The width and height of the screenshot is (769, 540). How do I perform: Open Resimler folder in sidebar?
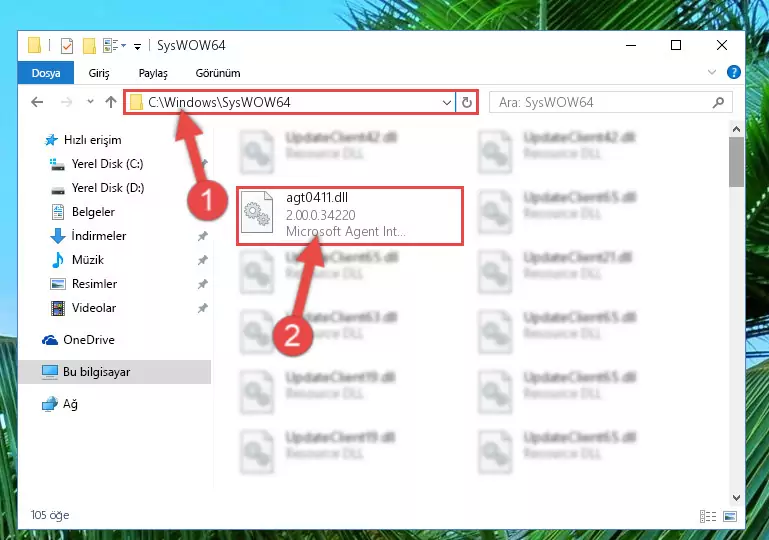tap(84, 284)
